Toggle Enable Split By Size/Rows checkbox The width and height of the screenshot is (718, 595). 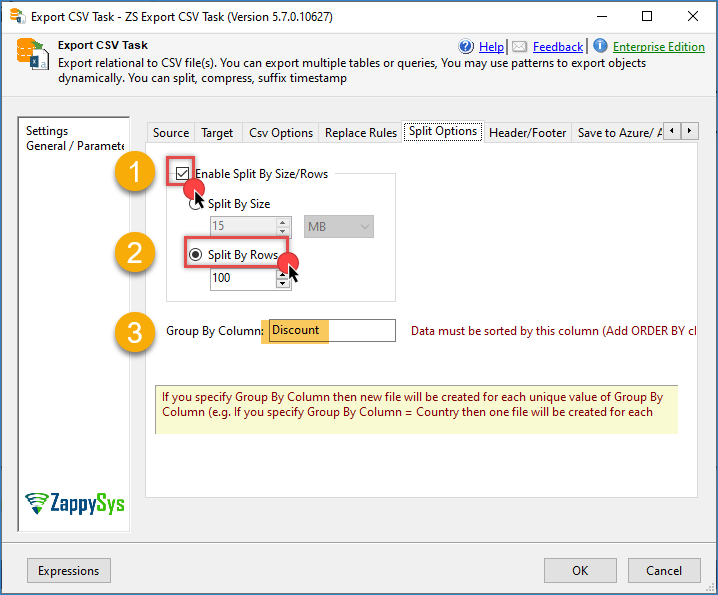(x=182, y=173)
